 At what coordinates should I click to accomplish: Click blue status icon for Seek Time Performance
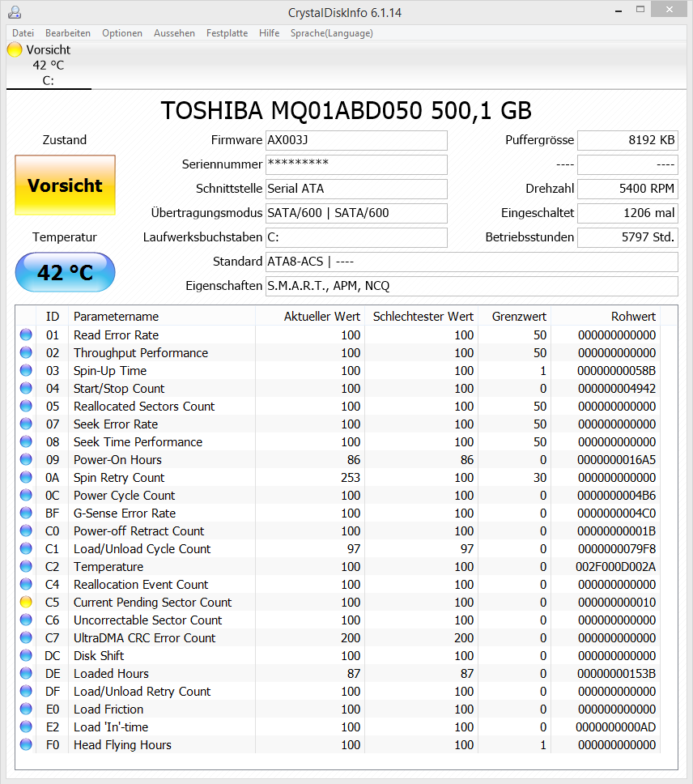(x=26, y=441)
